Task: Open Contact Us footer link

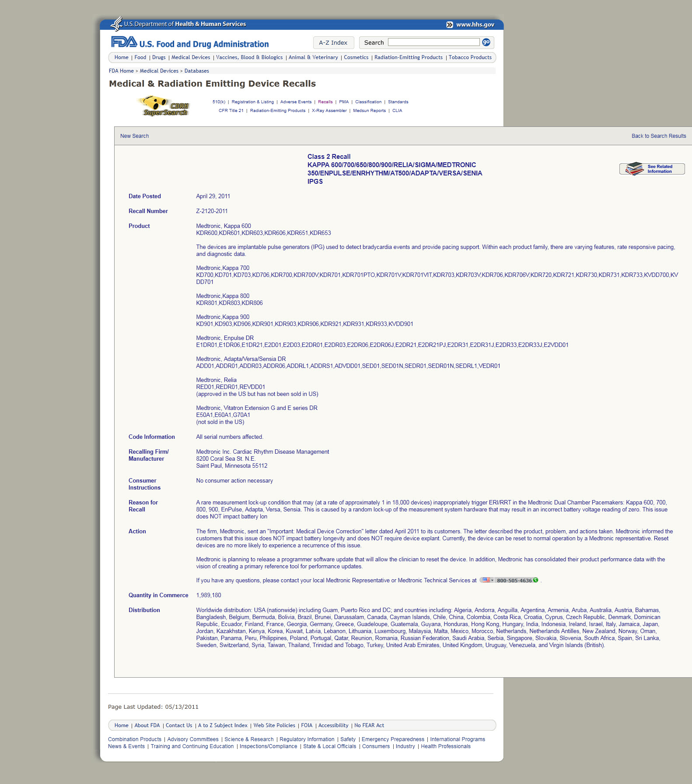Action: (179, 725)
